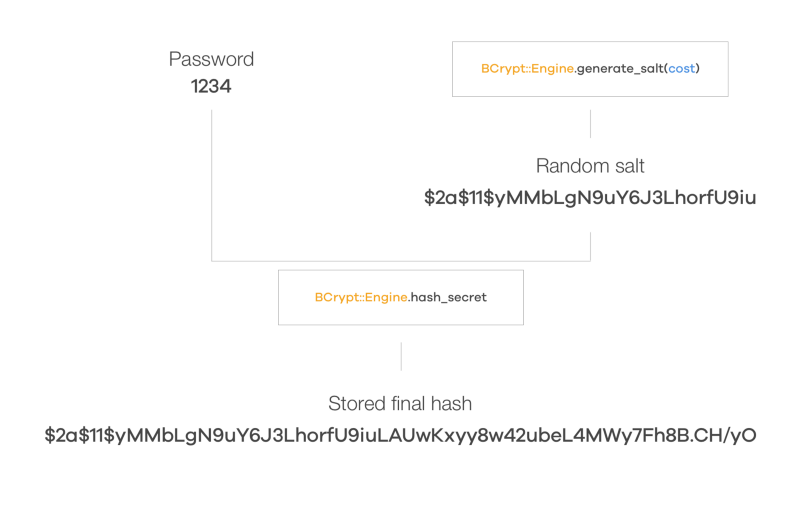The height and width of the screenshot is (509, 800).
Task: Click the "generate_salt" method name
Action: [620, 69]
